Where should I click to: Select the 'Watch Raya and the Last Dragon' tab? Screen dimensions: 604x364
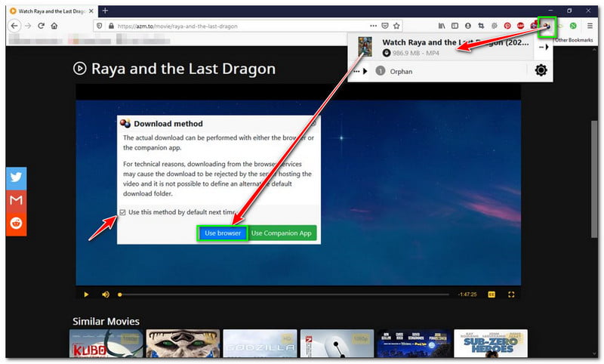52,11
